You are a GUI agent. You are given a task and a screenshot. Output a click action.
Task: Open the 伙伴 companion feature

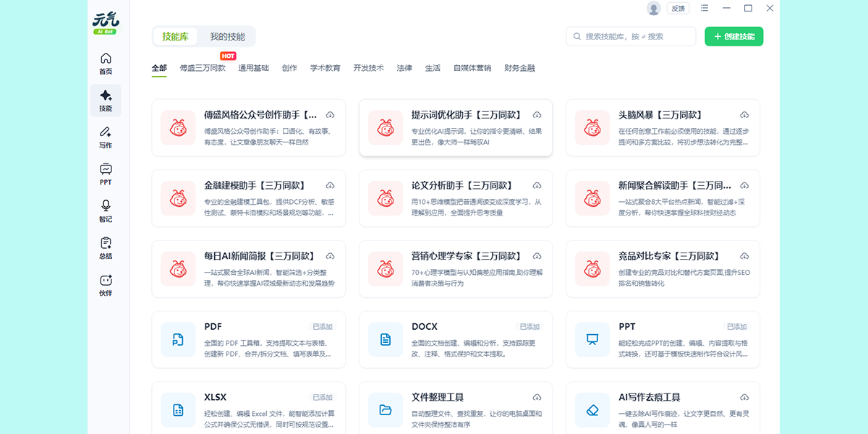click(x=105, y=286)
